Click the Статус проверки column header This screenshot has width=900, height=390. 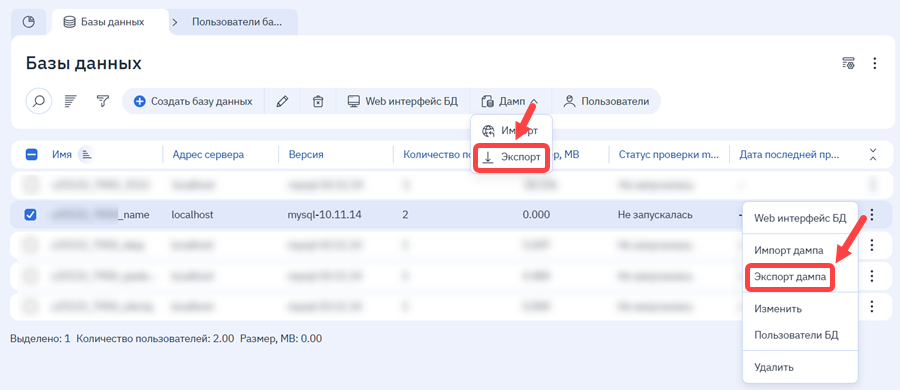point(668,155)
